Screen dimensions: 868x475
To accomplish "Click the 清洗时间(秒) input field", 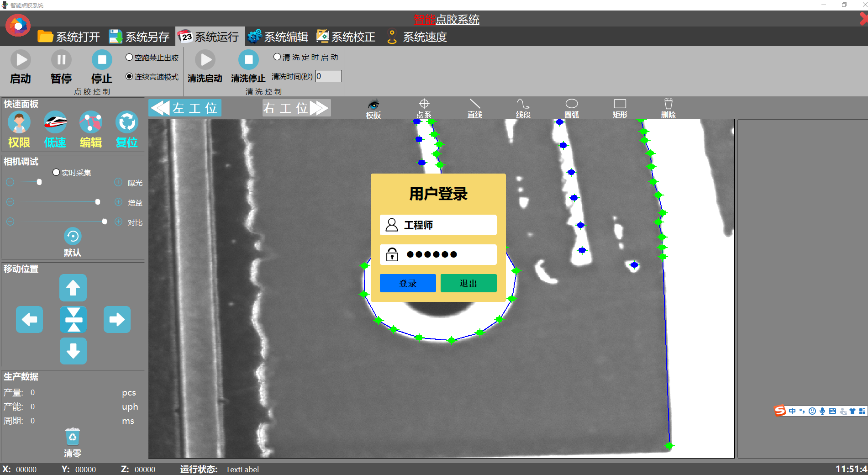I will tap(328, 76).
